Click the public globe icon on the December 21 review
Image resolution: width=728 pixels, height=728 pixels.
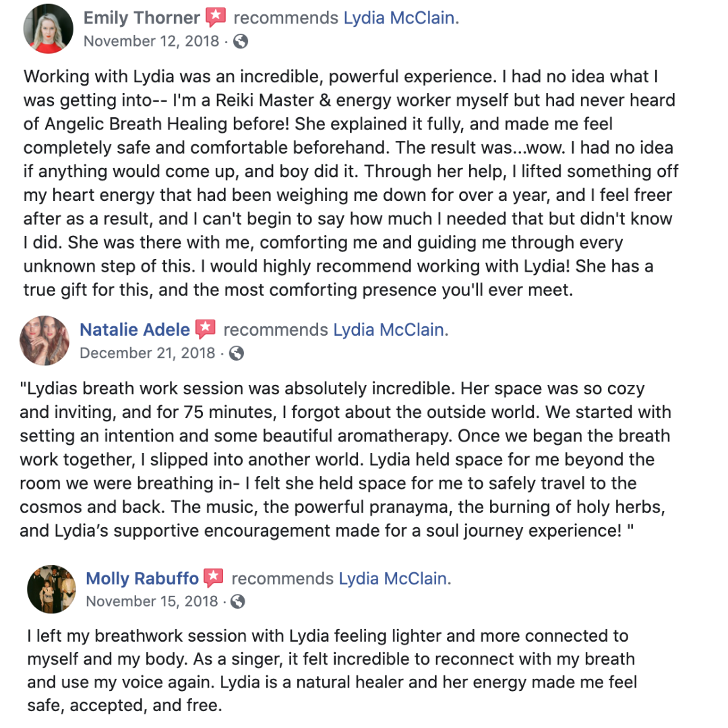click(237, 353)
